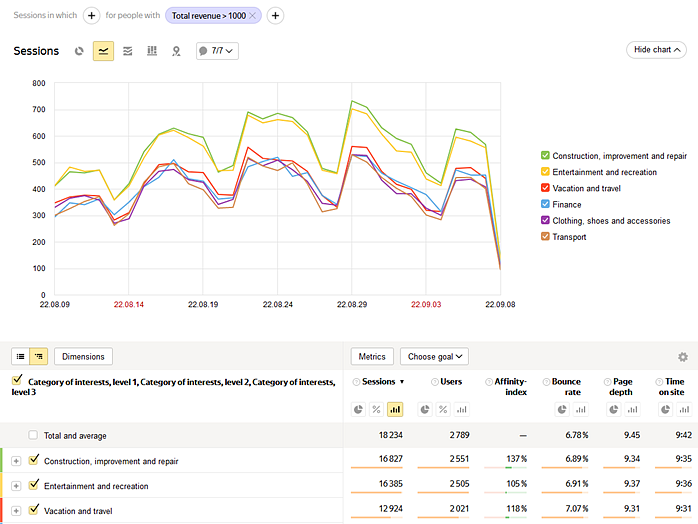This screenshot has height=524, width=698.
Task: Uncheck the Vacation and travel row
Action: [x=34, y=510]
